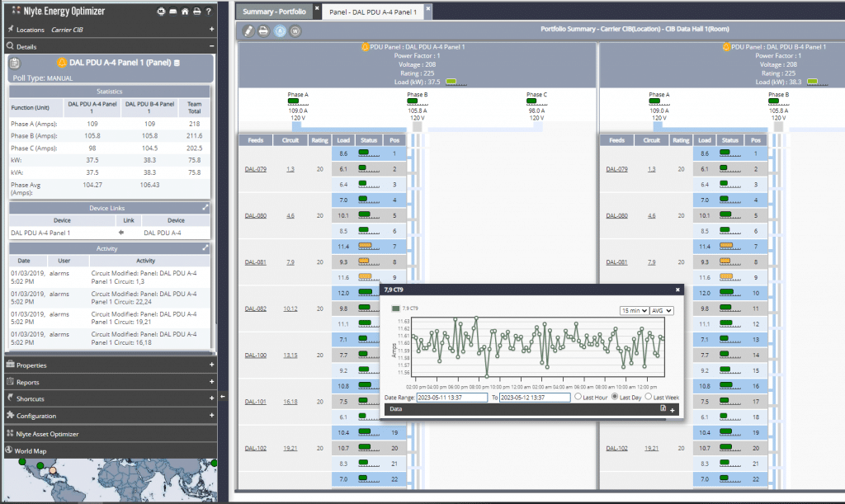This screenshot has height=504, width=845.
Task: Close the Summary - Portfolio tab
Action: point(317,8)
